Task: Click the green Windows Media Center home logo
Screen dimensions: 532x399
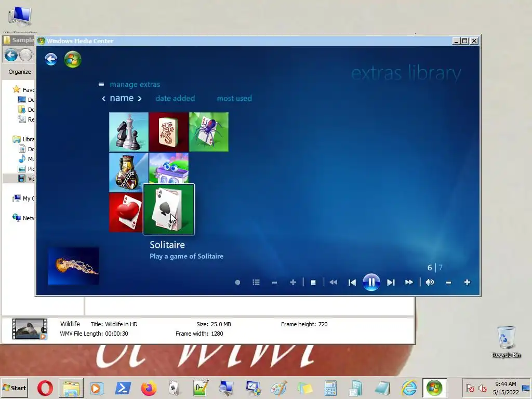Action: (73, 59)
